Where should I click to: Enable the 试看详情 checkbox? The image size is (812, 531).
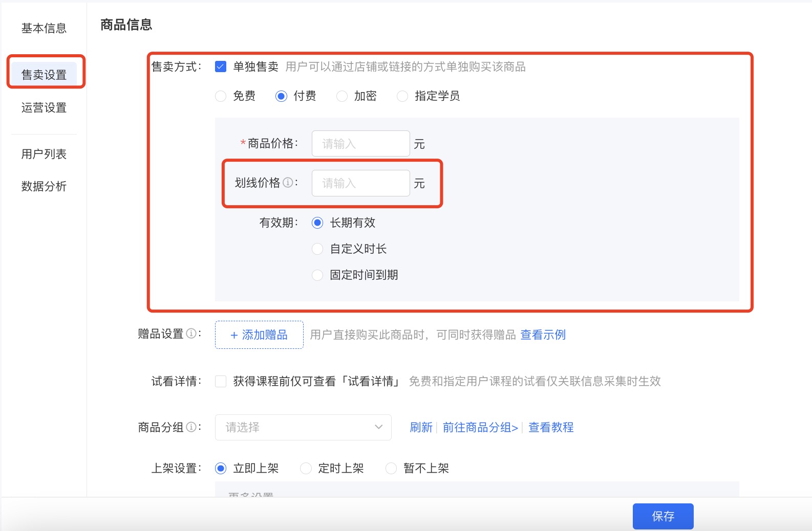(x=221, y=381)
